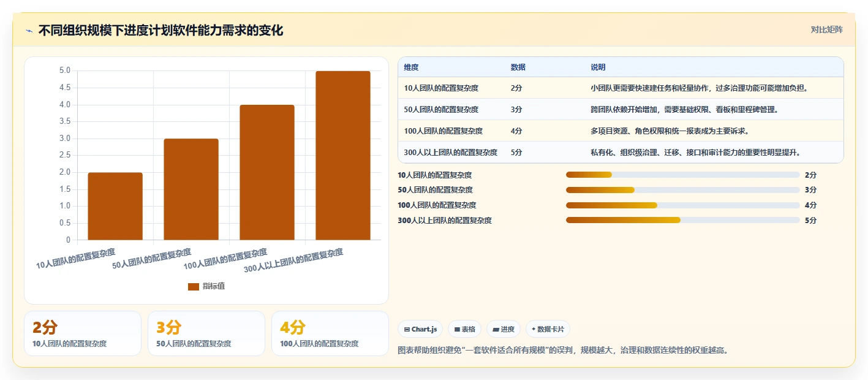The image size is (868, 380).
Task: Click footer note starting 图表帮助组织避免
Action: 563,351
